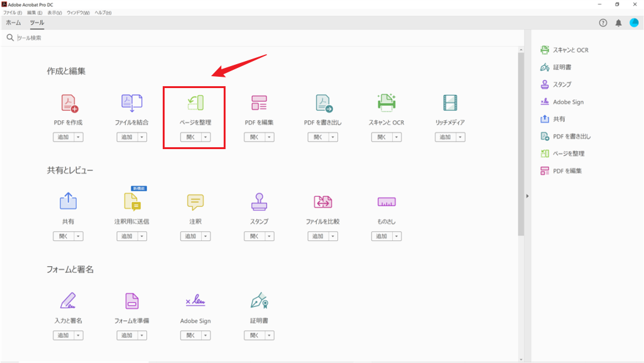Screen dimensions: 644x363
Task: Click 開く button under PDFを編集
Action: pos(254,137)
